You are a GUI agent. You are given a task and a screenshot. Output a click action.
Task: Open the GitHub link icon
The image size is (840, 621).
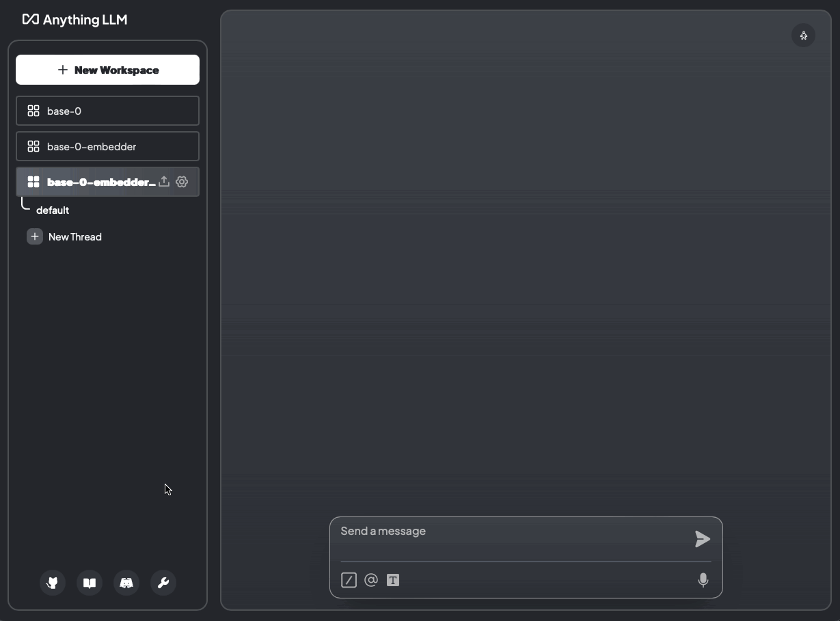(x=53, y=583)
